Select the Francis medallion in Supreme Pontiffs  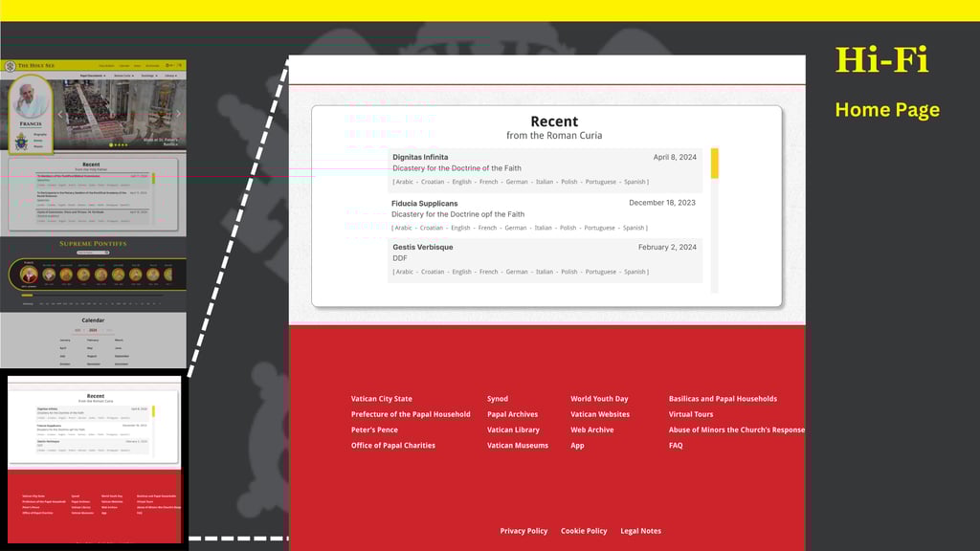coord(29,275)
